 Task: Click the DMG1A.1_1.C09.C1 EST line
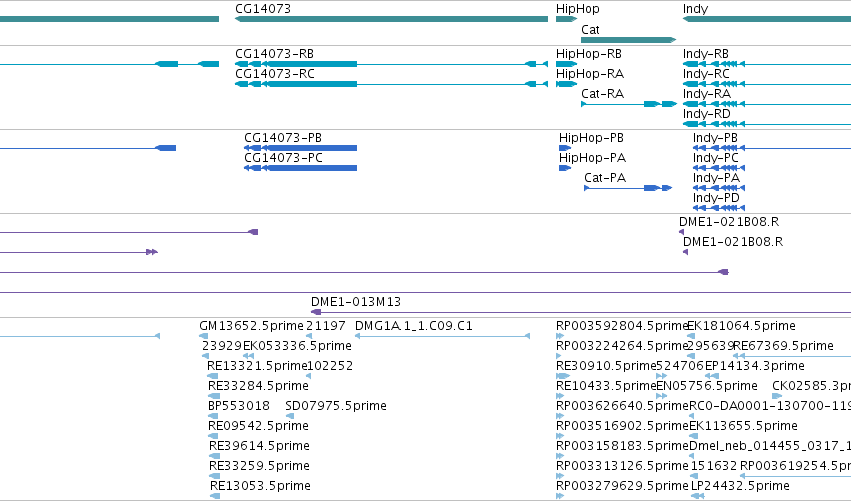442,337
